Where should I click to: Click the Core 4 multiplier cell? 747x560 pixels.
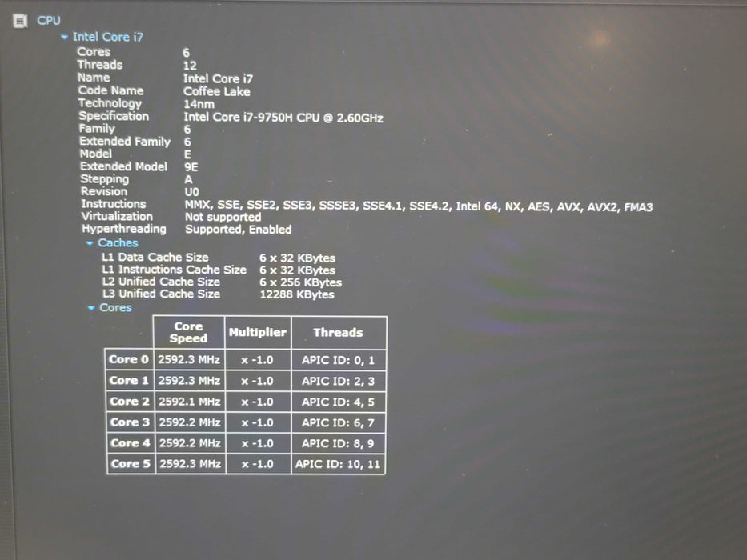(258, 443)
